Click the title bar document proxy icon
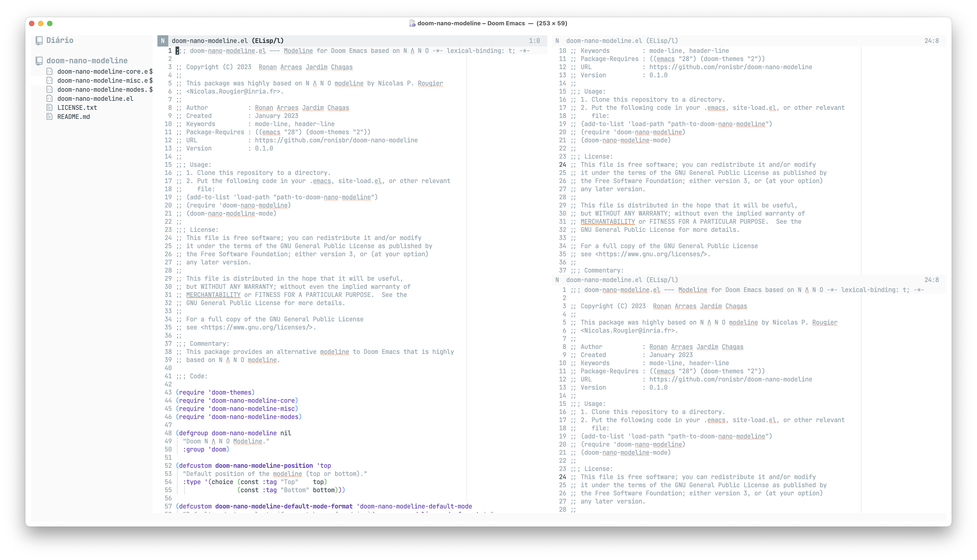This screenshot has height=560, width=977. coord(412,24)
